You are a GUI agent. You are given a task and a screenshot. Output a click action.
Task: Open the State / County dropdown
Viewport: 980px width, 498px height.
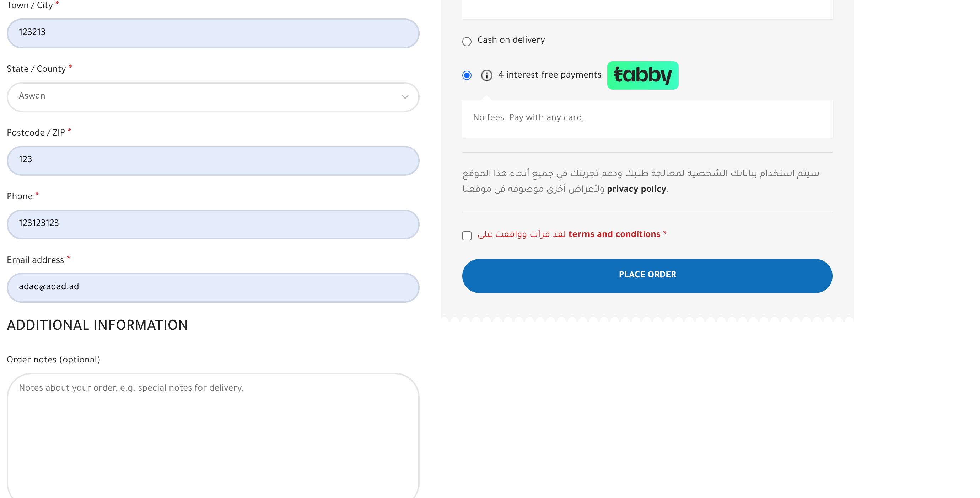tap(213, 97)
